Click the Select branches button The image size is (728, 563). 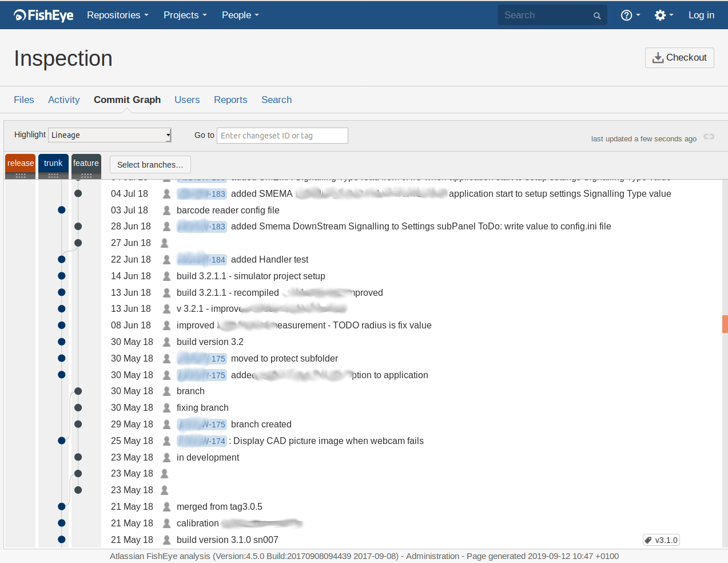pyautogui.click(x=150, y=165)
